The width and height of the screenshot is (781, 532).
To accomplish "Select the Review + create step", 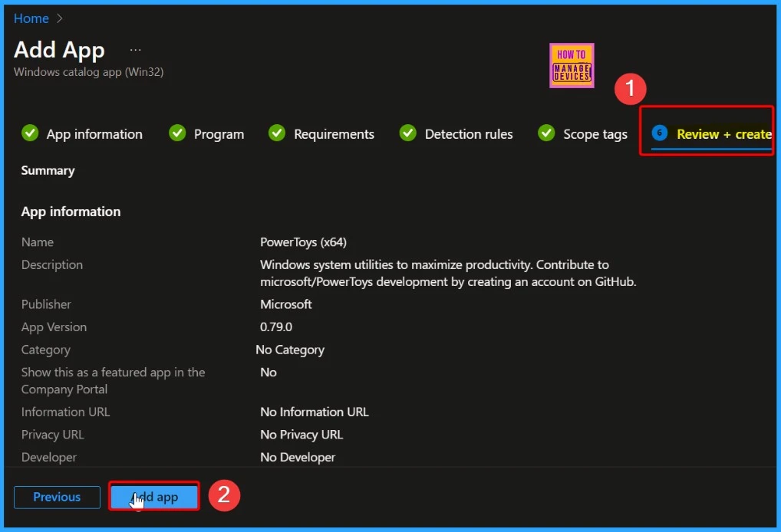I will coord(723,134).
